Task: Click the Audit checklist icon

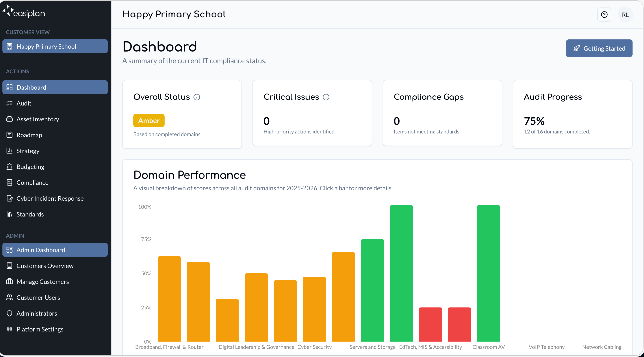Action: click(9, 103)
